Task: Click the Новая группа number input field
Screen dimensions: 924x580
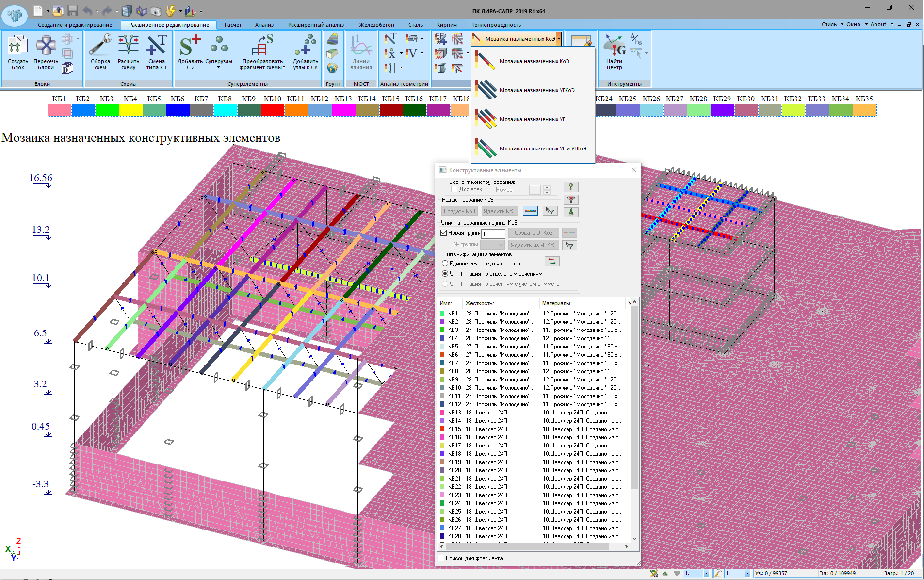Action: 493,233
